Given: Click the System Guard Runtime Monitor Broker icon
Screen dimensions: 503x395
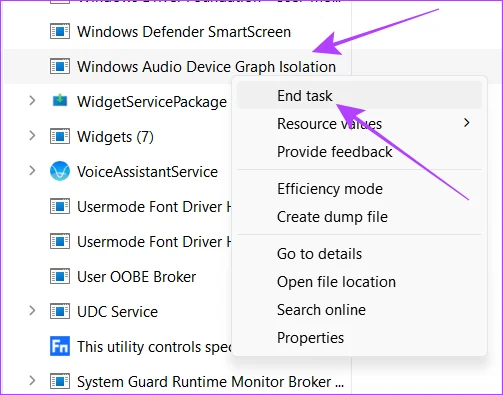Looking at the screenshot, I should pos(60,381).
